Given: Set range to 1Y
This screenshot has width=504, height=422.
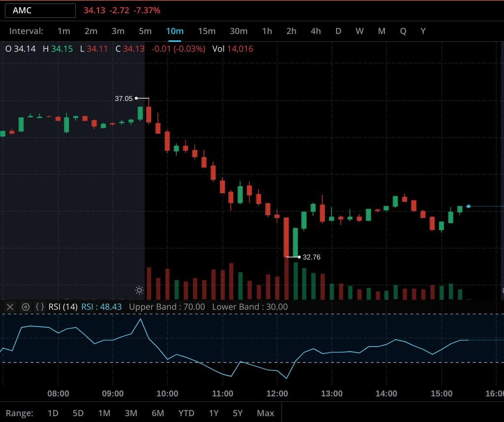Looking at the screenshot, I should coord(214,413).
